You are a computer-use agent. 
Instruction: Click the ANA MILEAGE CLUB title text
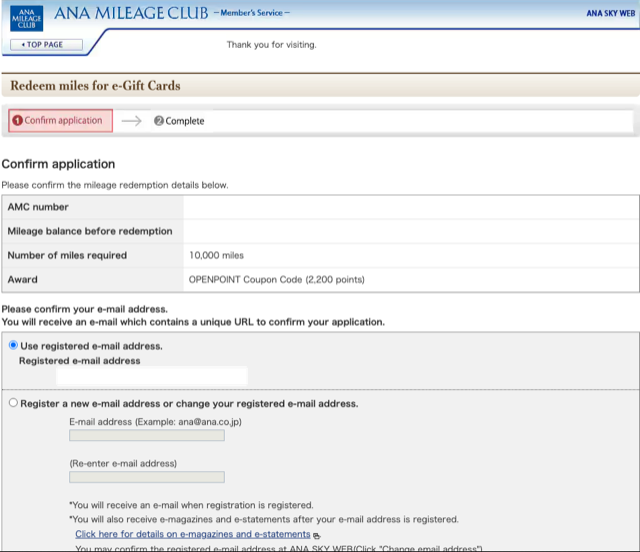pyautogui.click(x=131, y=13)
